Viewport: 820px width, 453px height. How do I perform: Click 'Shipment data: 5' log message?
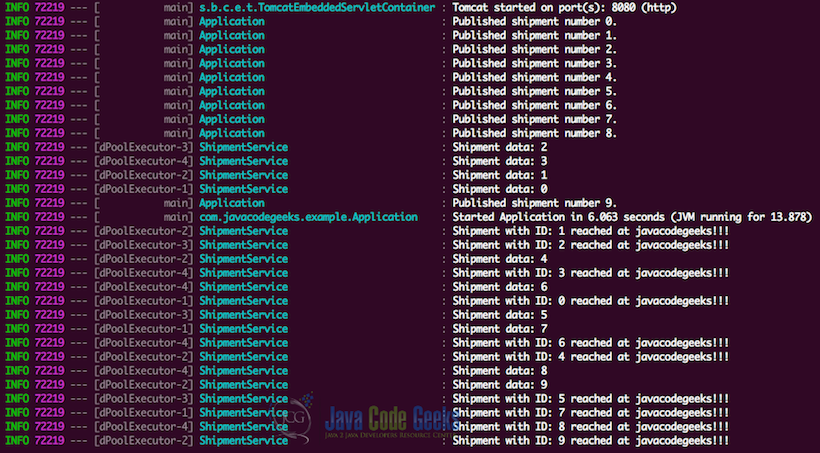tap(500, 315)
